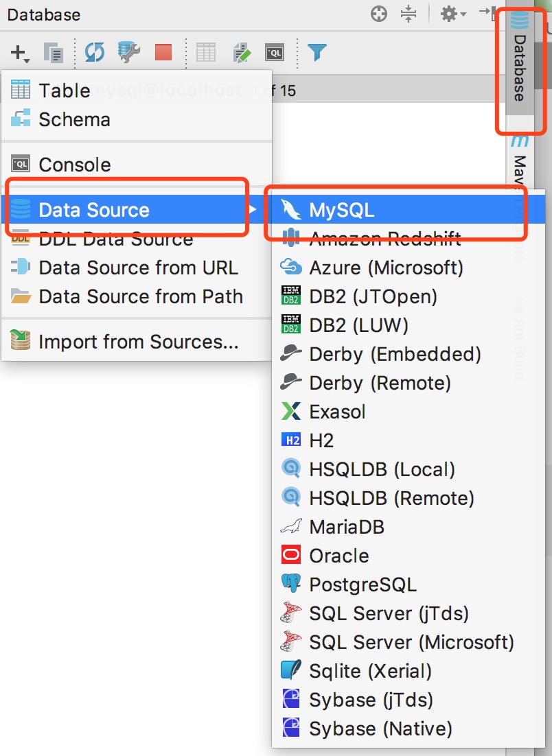Pick MariaDB from the submenu
The width and height of the screenshot is (552, 756).
(x=409, y=527)
